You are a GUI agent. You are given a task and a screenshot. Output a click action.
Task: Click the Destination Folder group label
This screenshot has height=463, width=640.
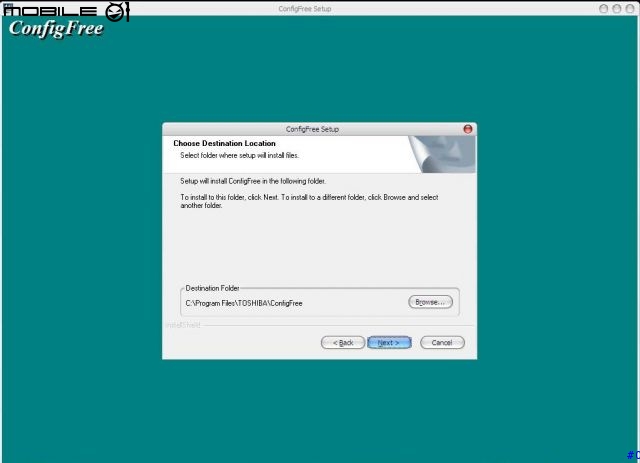pyautogui.click(x=212, y=288)
